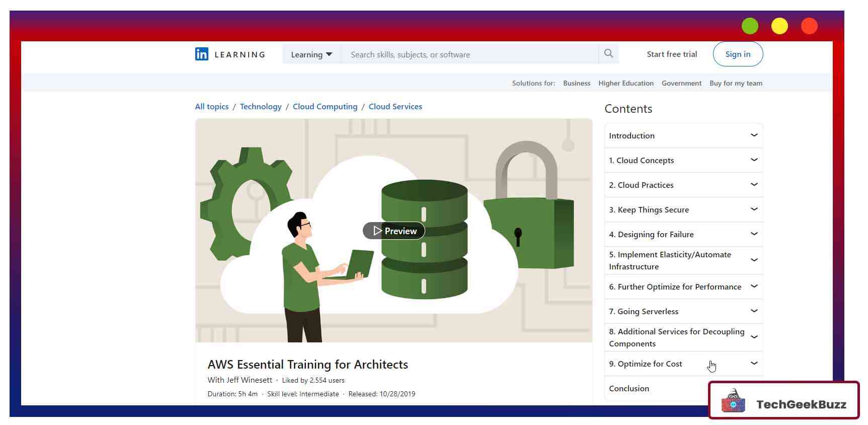The width and height of the screenshot is (868, 425).
Task: Open the Cloud Computing breadcrumb link
Action: click(x=325, y=107)
